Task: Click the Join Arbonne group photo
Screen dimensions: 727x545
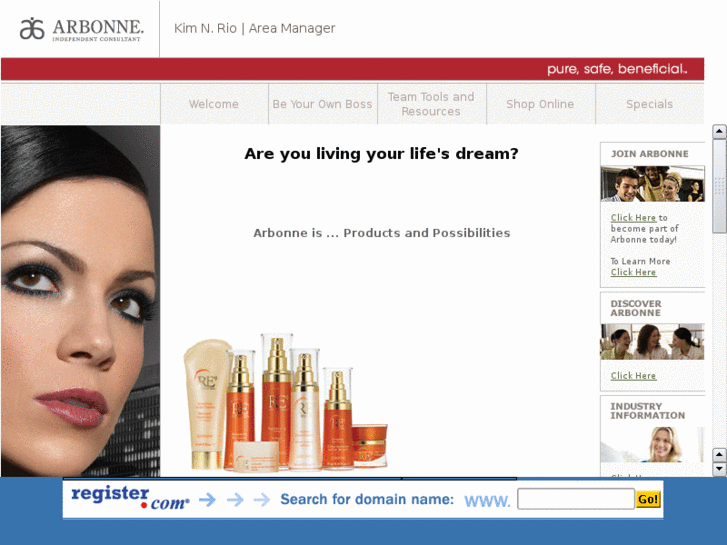Action: pyautogui.click(x=652, y=184)
